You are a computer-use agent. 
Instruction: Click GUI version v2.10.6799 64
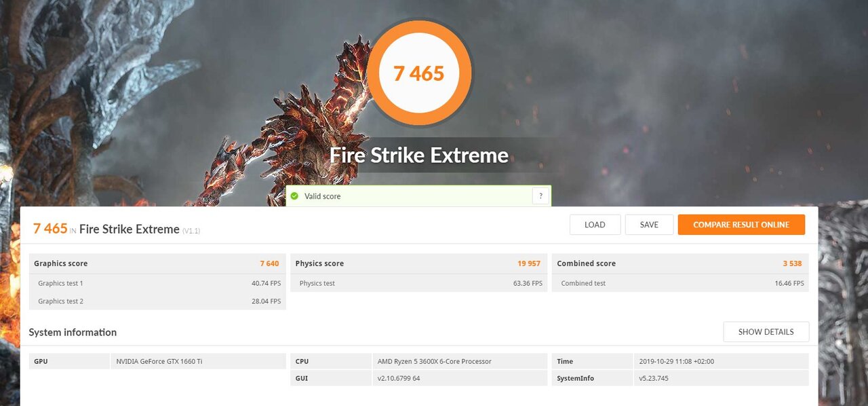[399, 378]
